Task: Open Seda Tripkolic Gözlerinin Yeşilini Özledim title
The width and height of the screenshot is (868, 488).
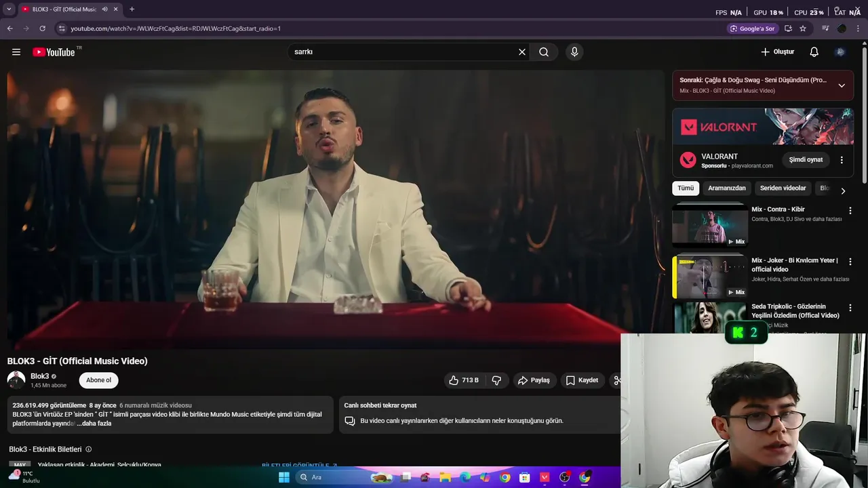Action: pyautogui.click(x=795, y=311)
